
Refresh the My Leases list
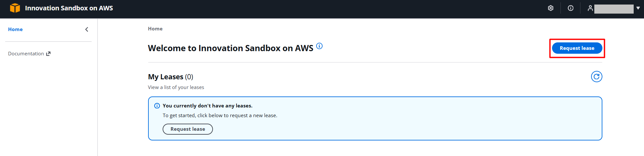tap(597, 77)
